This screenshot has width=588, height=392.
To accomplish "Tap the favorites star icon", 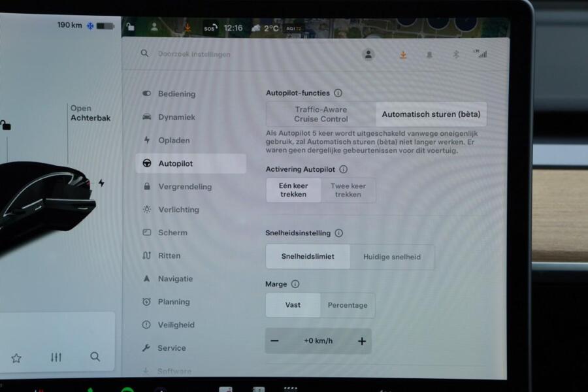I will pyautogui.click(x=16, y=358).
